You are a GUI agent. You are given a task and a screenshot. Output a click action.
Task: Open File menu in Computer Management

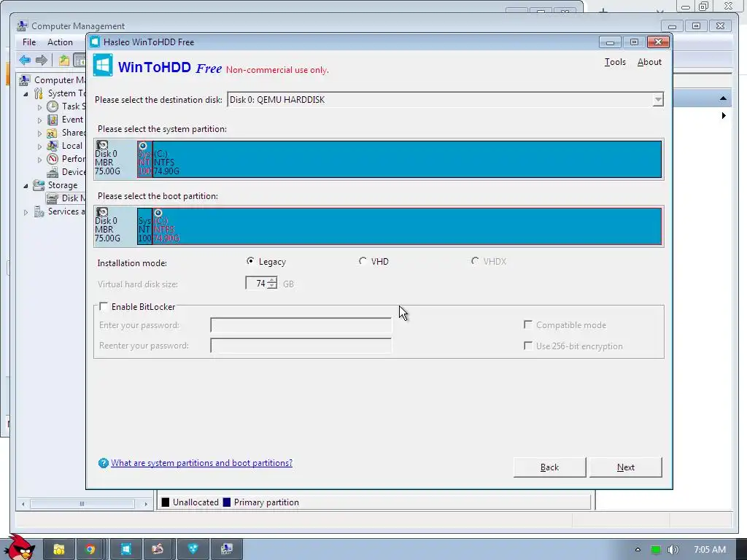pyautogui.click(x=29, y=42)
